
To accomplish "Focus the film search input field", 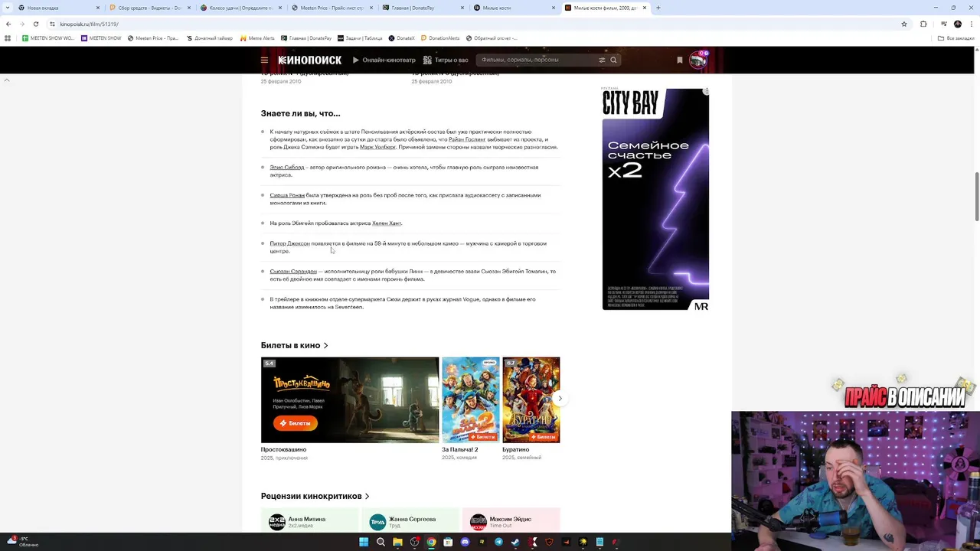I will (536, 60).
